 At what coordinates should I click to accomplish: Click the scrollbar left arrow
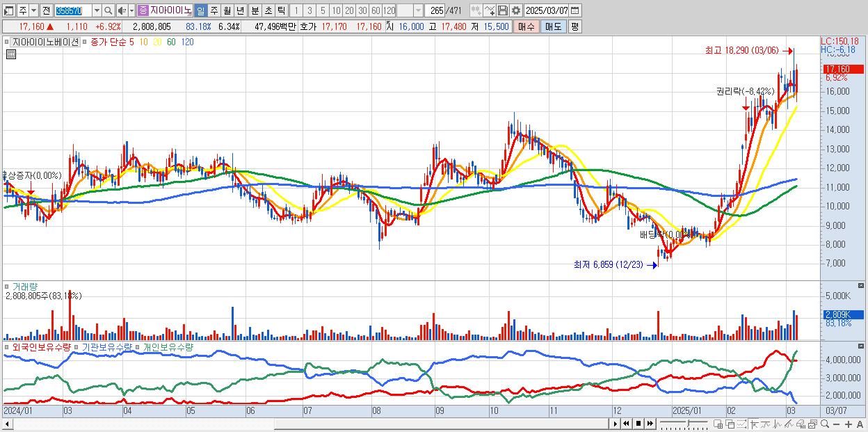8,424
